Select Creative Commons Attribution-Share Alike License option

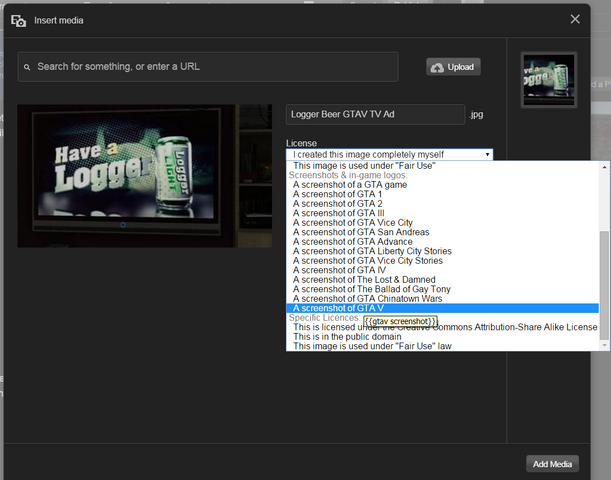click(x=443, y=327)
